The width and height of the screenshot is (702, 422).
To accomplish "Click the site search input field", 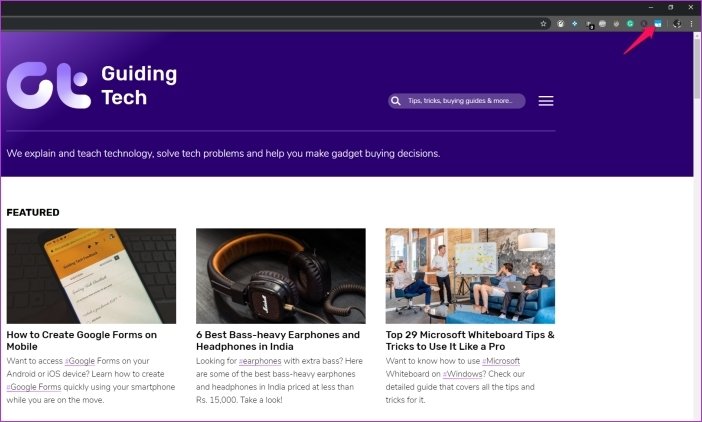I will pos(463,101).
